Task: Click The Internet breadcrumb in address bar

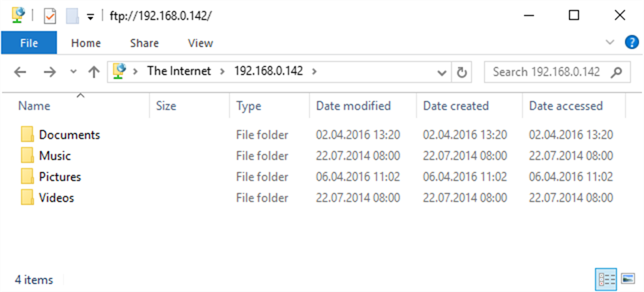Action: (179, 71)
